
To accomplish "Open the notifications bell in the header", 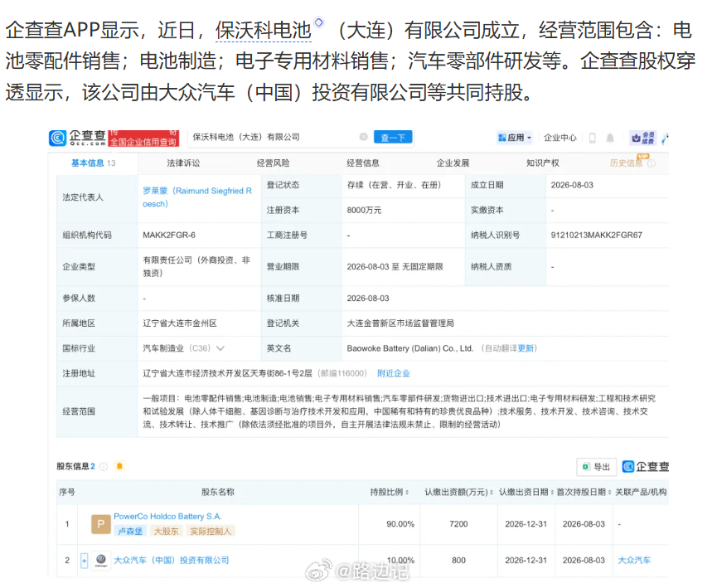I will [610, 138].
